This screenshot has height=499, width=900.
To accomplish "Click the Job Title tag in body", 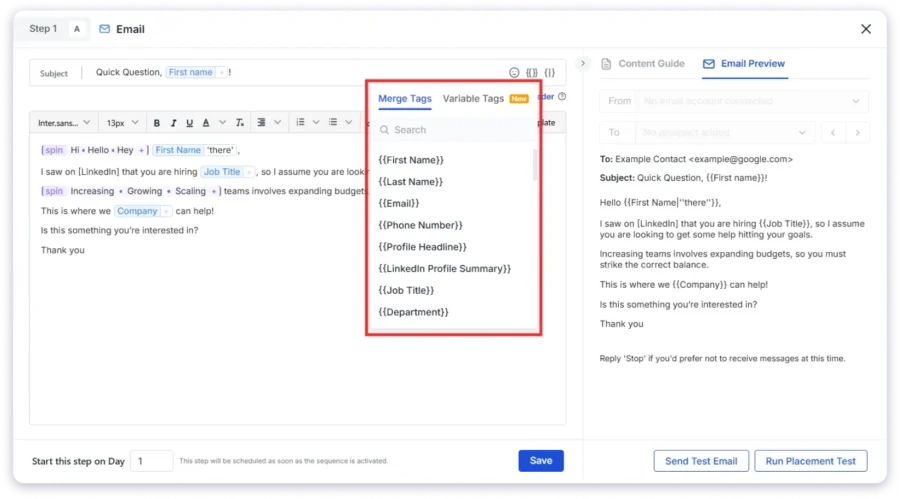I will tap(222, 172).
